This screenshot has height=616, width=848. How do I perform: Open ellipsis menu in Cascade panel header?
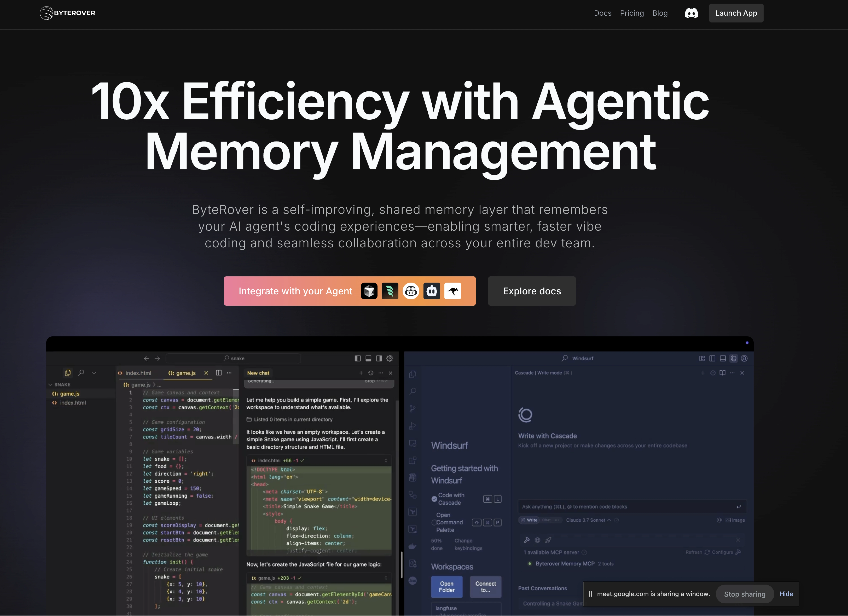732,373
